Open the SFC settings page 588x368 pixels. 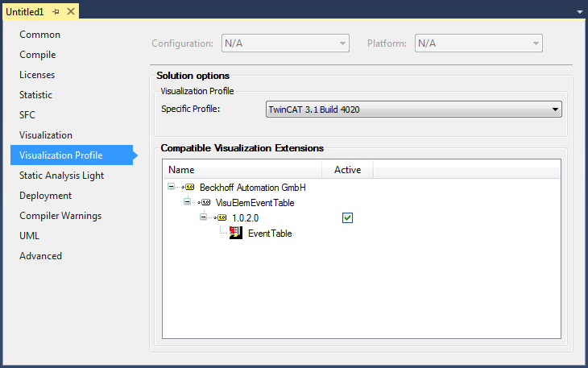27,115
